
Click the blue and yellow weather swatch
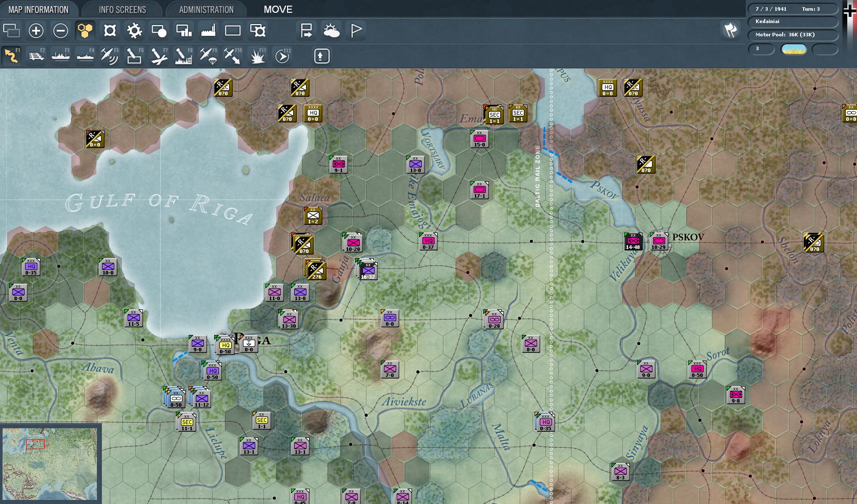[793, 49]
